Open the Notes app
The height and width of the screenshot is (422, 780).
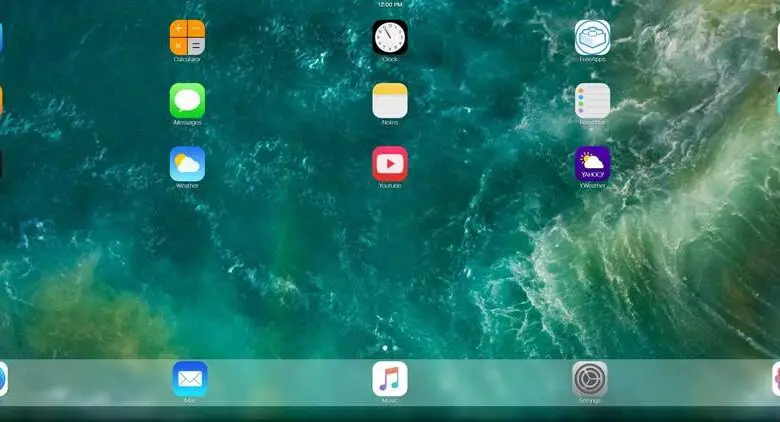pyautogui.click(x=390, y=101)
